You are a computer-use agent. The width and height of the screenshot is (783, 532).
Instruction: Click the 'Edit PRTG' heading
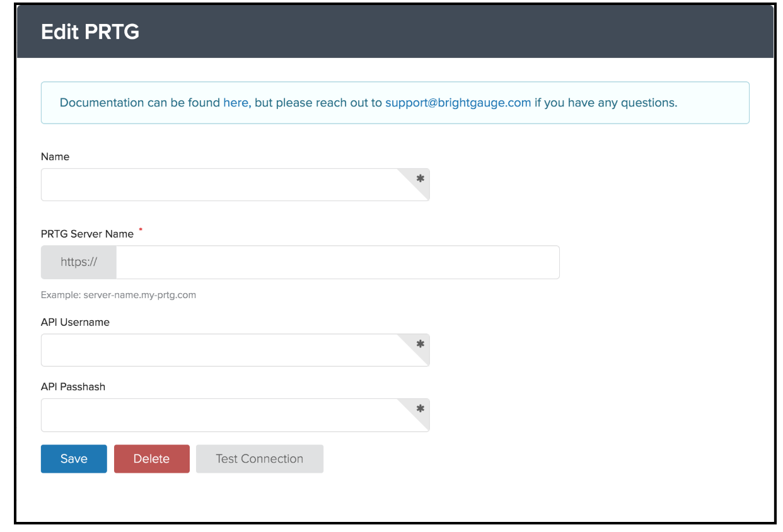coord(90,32)
